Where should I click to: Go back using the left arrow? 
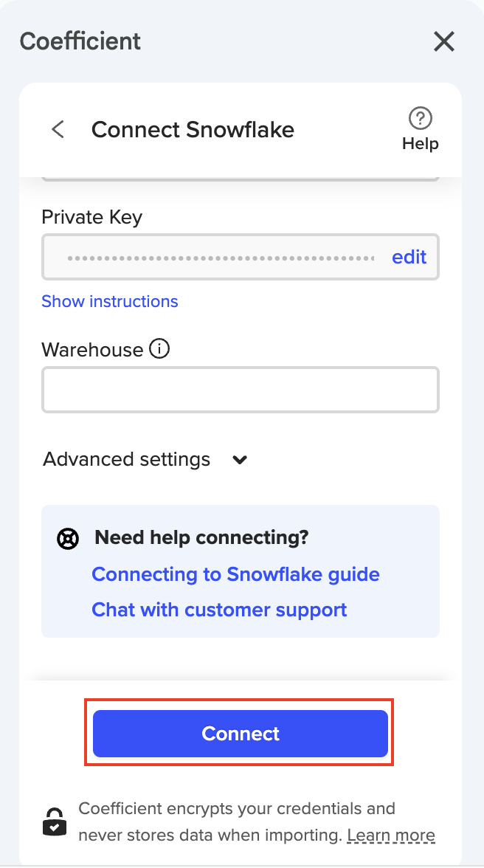(x=58, y=130)
